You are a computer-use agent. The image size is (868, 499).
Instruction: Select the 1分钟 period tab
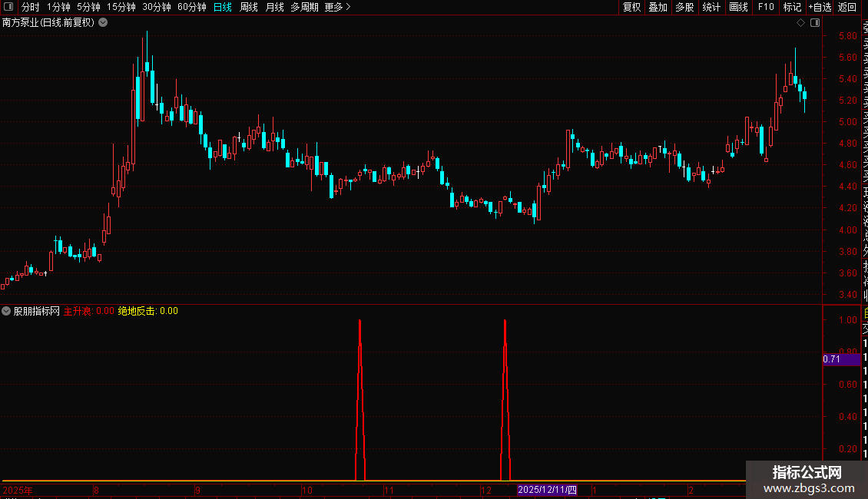click(x=58, y=7)
